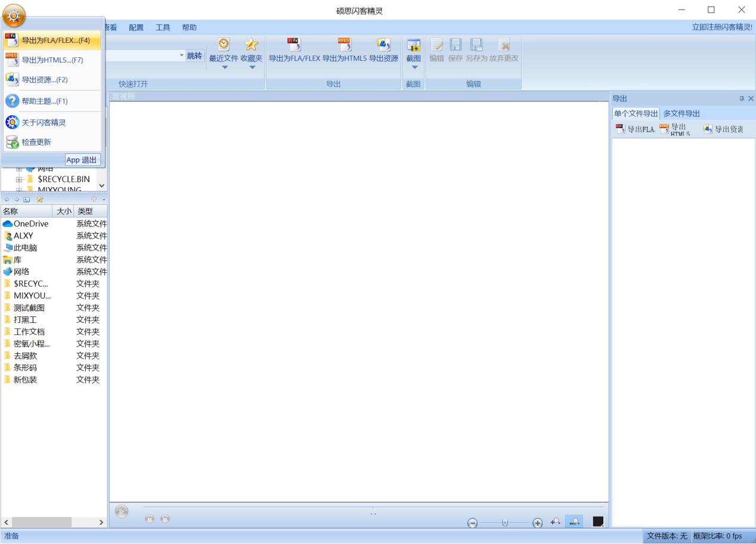Image resolution: width=756 pixels, height=544 pixels.
Task: Open 关于闪客精灵 from the app menu
Action: 52,123
